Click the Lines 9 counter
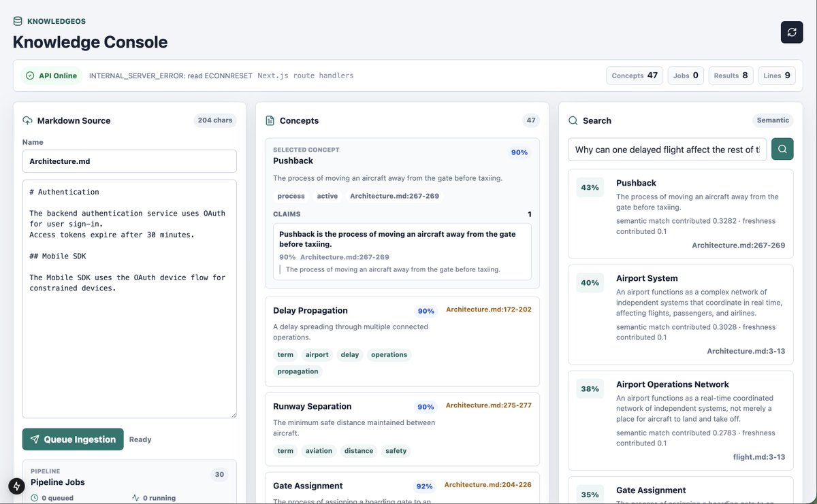 click(777, 75)
